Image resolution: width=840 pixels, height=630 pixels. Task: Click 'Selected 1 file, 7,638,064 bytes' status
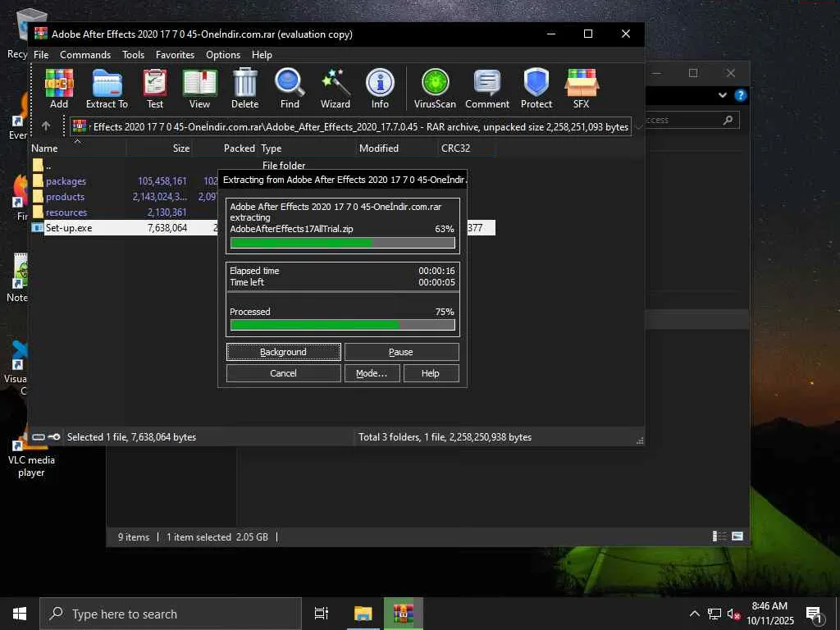click(131, 437)
